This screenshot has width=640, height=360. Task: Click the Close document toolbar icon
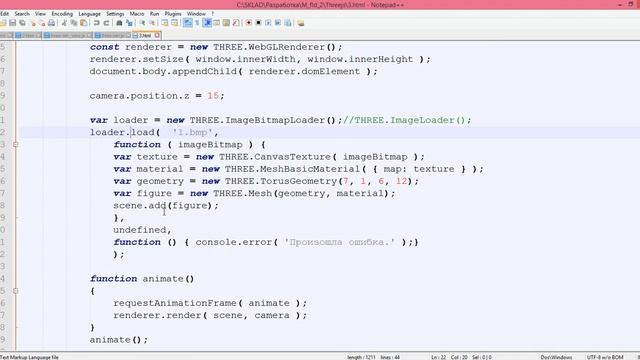point(33,23)
